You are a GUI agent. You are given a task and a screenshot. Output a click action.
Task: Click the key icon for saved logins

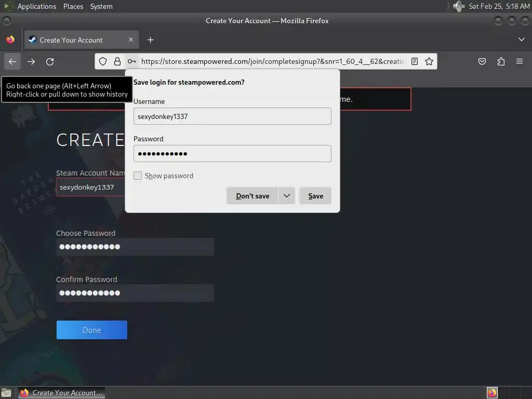pyautogui.click(x=132, y=61)
